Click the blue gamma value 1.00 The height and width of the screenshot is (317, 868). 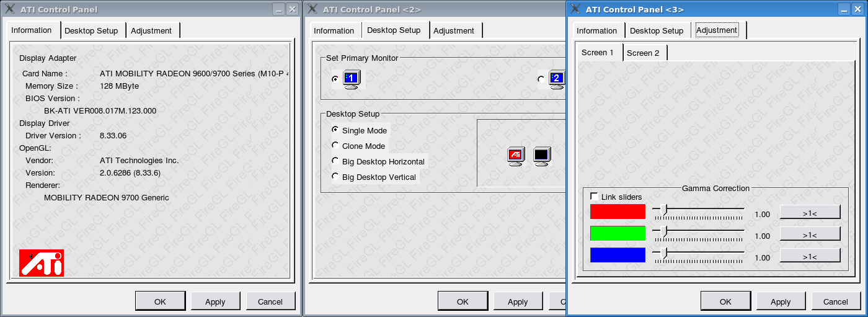[762, 257]
